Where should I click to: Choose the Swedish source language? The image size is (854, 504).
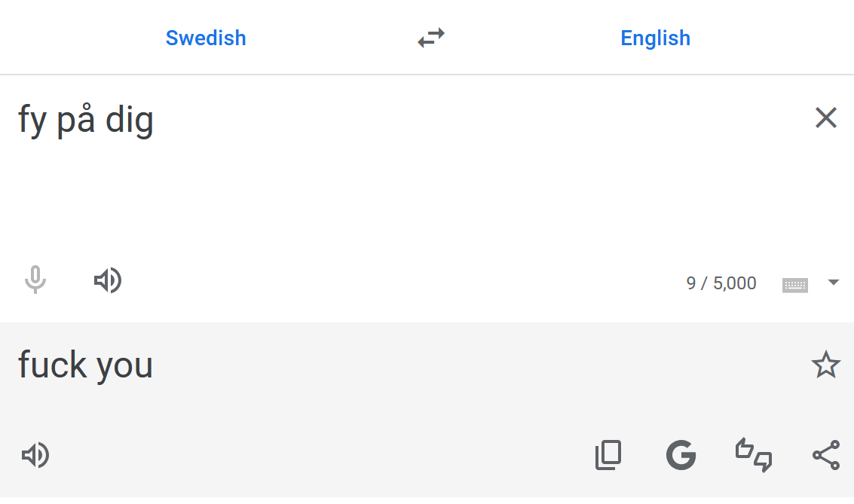pos(206,38)
